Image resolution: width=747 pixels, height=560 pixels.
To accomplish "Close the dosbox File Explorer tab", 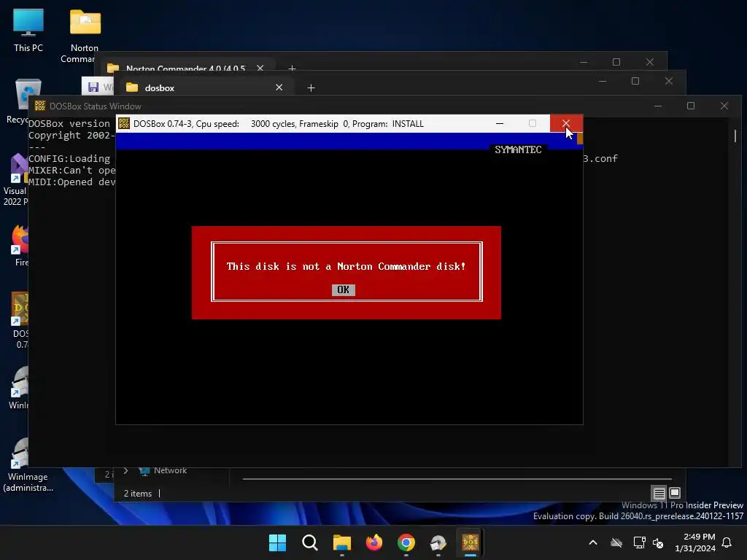I will click(x=279, y=87).
